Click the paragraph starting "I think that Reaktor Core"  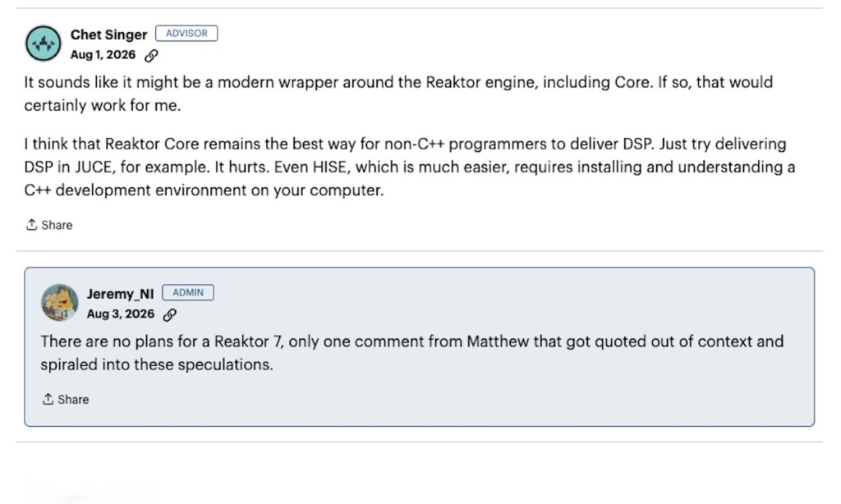410,167
